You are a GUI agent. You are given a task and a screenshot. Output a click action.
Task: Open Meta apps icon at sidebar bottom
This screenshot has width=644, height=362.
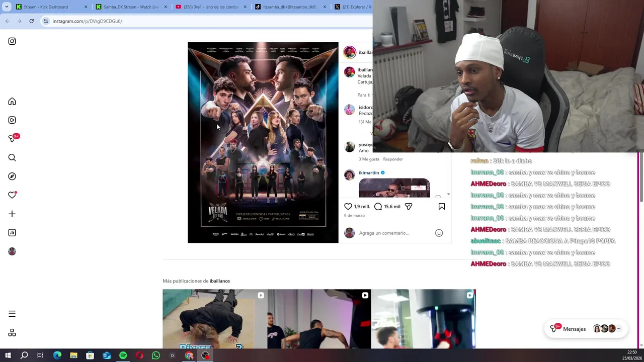point(12,333)
